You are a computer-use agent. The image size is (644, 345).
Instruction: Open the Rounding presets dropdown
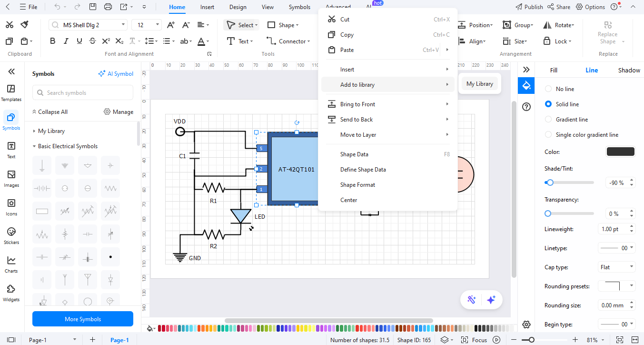click(x=616, y=286)
